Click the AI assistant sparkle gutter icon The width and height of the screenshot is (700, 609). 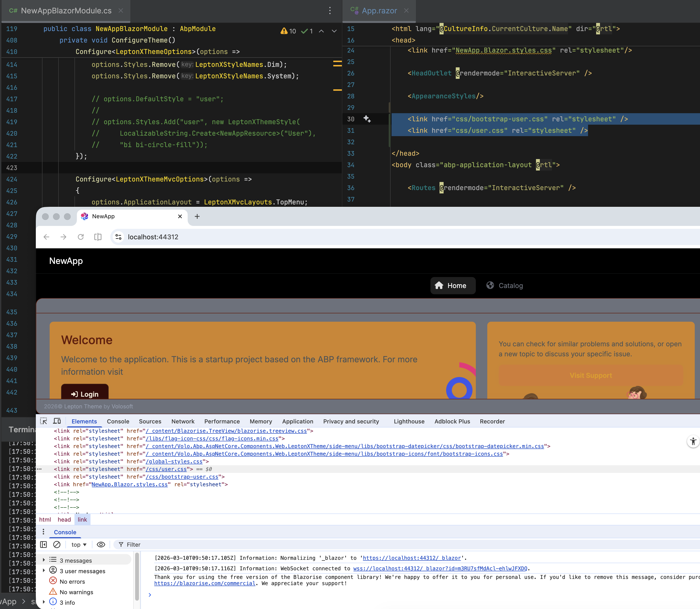367,119
